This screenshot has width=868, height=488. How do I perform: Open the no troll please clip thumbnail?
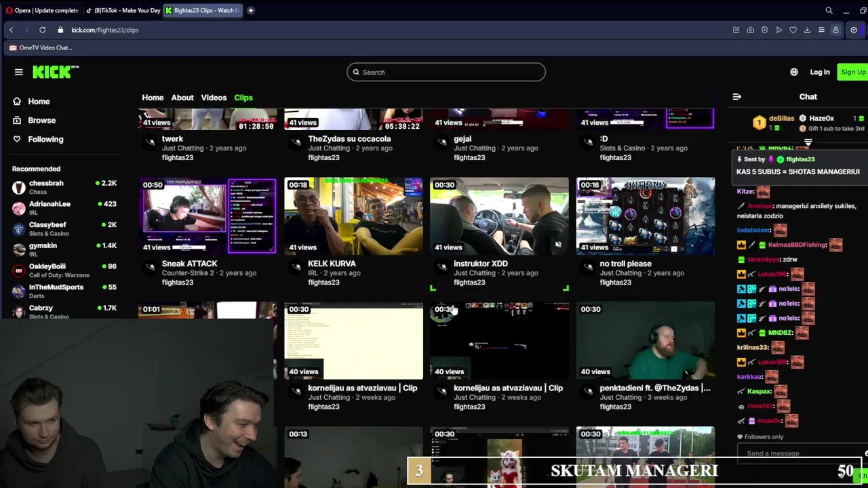(645, 216)
